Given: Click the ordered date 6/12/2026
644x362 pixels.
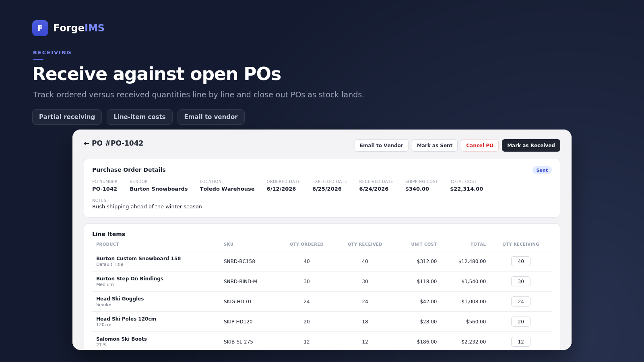Looking at the screenshot, I should pos(281,189).
